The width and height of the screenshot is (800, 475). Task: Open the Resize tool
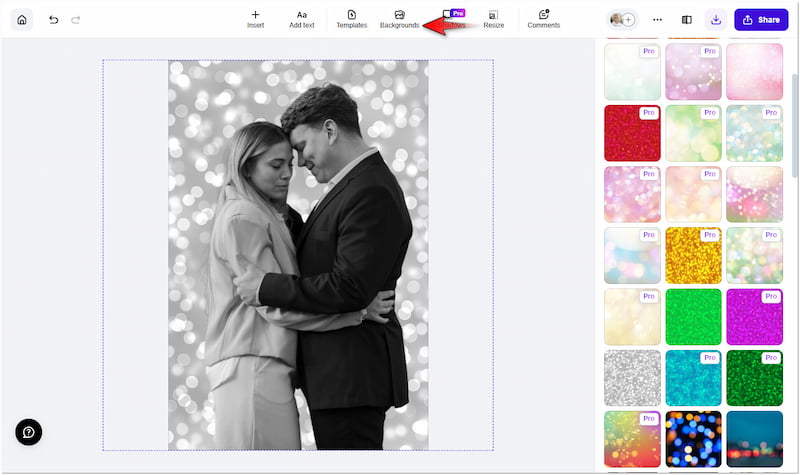(x=493, y=19)
